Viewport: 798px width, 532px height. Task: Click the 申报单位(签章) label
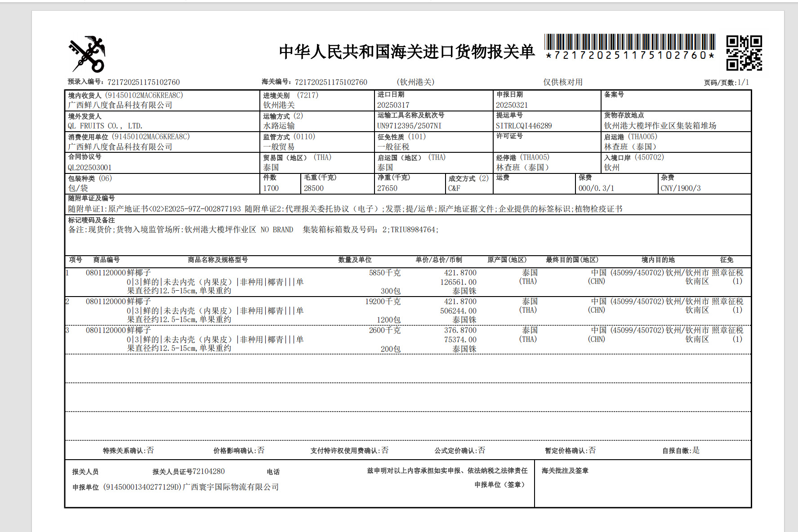coord(500,484)
